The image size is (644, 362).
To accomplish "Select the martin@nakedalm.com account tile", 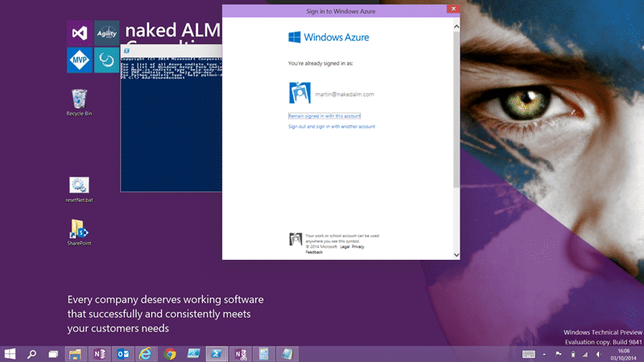I will [332, 93].
